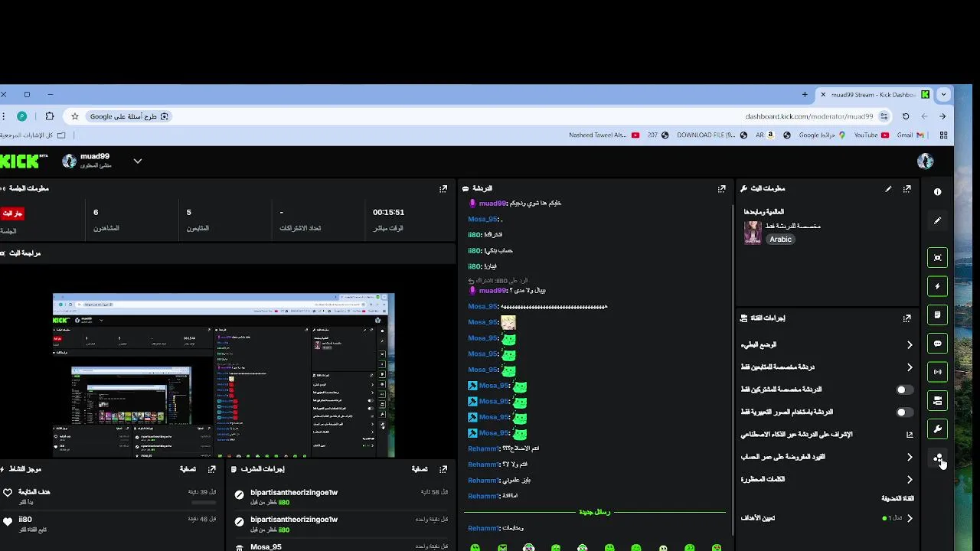Open Chrome tab search dropdown
980x551 pixels.
point(943,94)
